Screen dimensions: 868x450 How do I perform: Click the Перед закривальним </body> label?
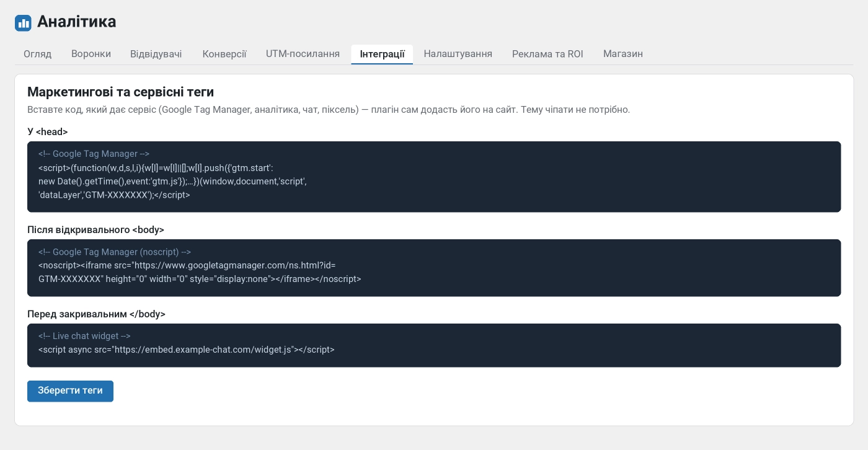pos(96,314)
